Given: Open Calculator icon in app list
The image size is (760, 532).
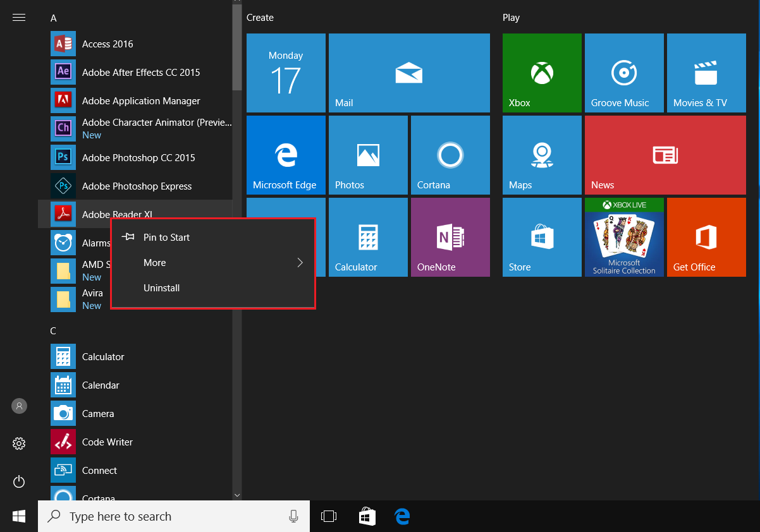Looking at the screenshot, I should [x=63, y=356].
